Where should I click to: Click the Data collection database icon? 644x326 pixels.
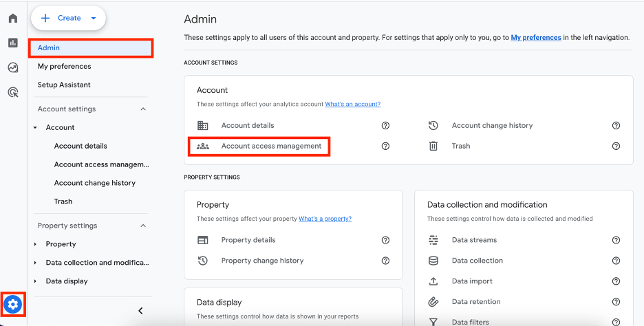coord(433,261)
